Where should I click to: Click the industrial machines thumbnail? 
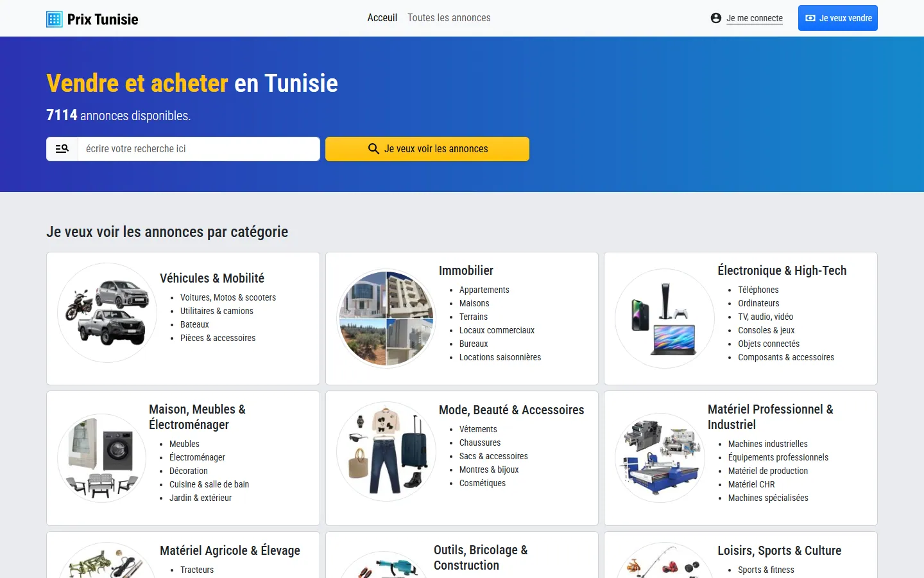pos(660,458)
